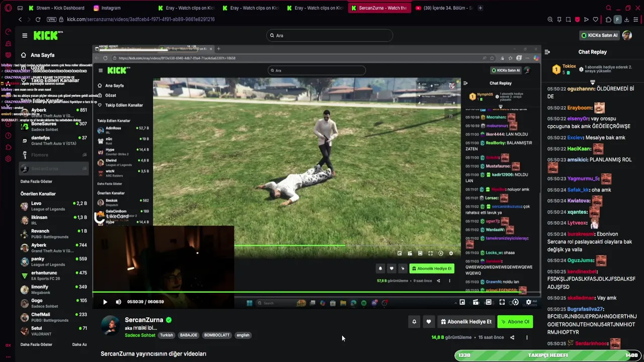
Task: Mute the video player volume
Action: [118, 302]
